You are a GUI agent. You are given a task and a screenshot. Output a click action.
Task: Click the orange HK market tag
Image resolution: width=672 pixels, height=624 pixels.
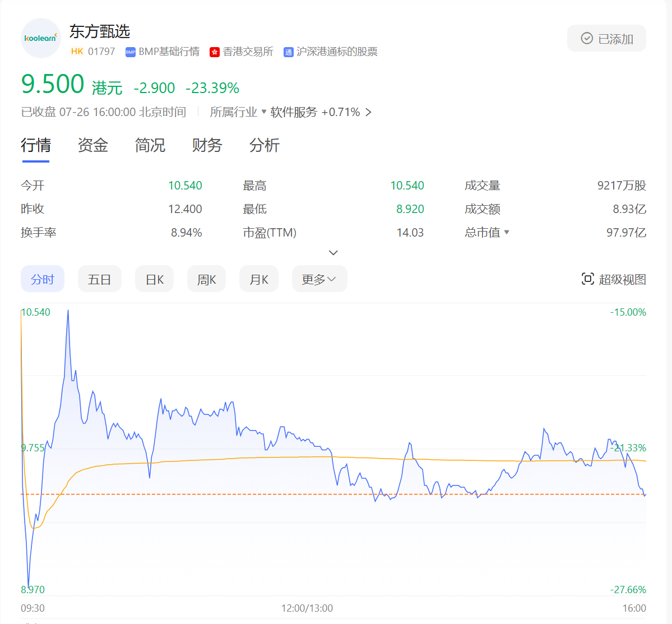(x=77, y=52)
